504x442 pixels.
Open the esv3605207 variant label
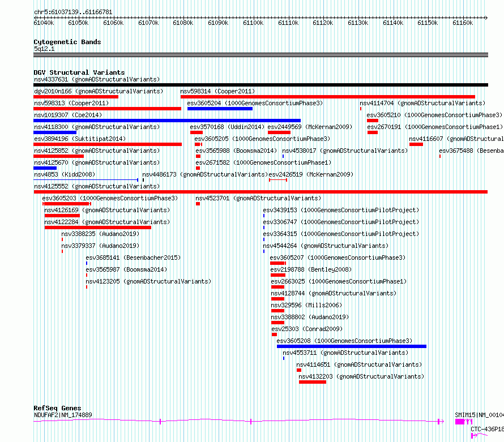338,258
